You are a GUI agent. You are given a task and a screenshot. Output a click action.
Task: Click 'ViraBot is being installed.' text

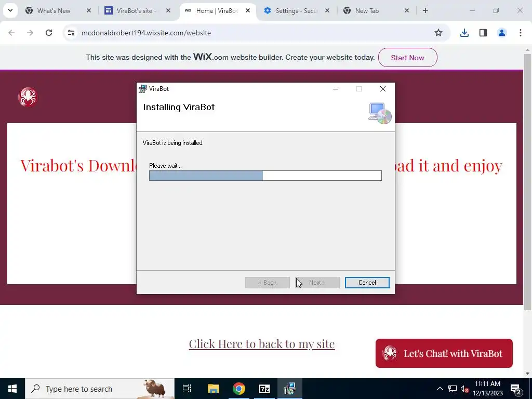(x=173, y=143)
